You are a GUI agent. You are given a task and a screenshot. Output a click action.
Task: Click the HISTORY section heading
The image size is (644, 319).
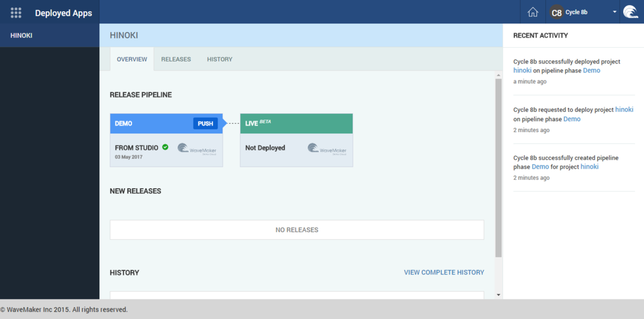tap(125, 272)
